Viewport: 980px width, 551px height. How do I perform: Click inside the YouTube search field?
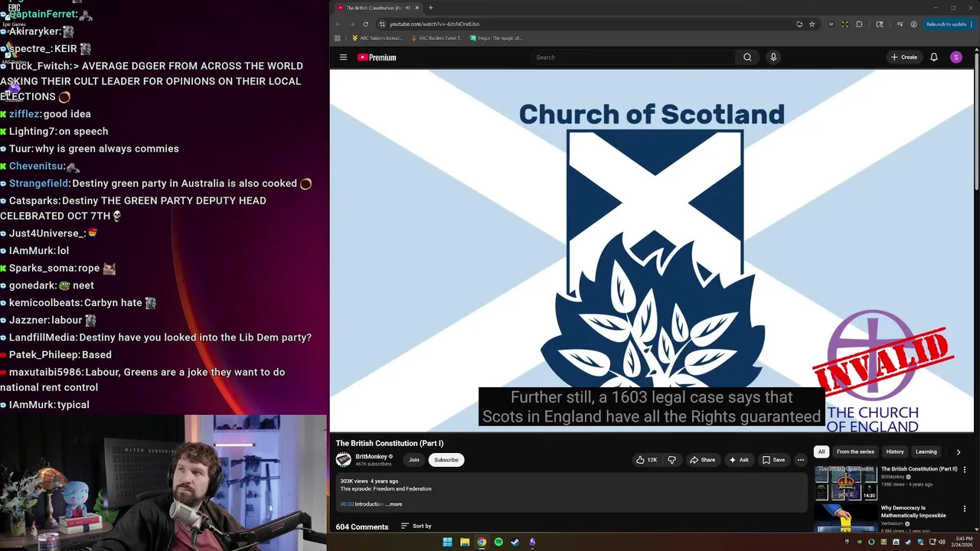point(632,57)
